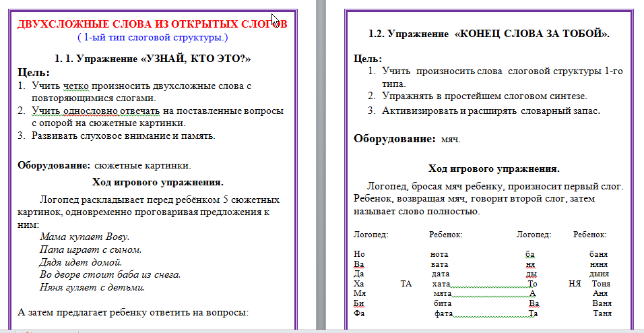The width and height of the screenshot is (644, 333).
Task: Click the word 'вата'
Action: [439, 264]
